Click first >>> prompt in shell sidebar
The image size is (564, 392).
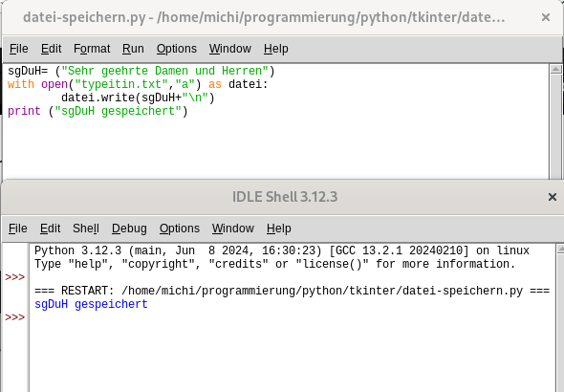tap(14, 277)
